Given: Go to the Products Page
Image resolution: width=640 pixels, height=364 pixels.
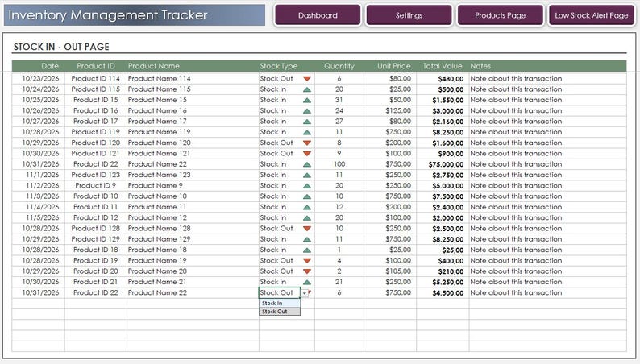Looking at the screenshot, I should tap(500, 15).
